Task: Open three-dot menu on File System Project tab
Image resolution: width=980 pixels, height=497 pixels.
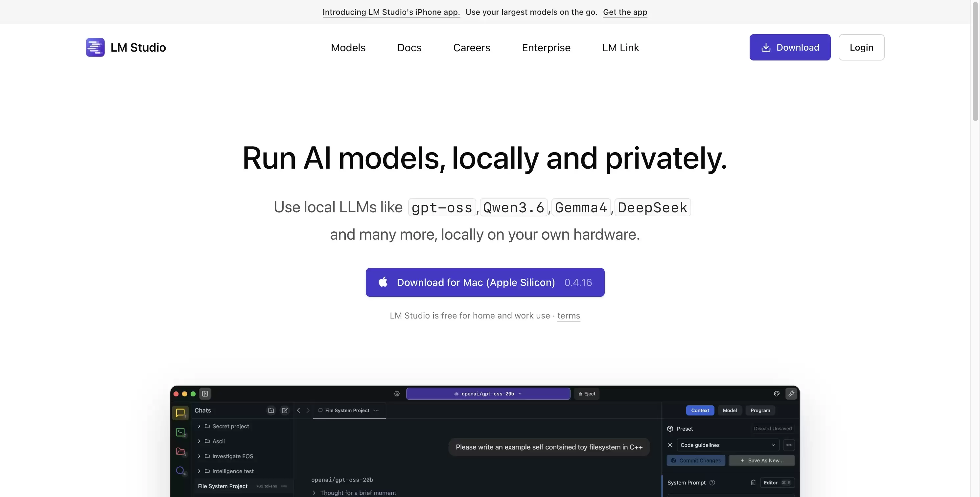Action: point(376,410)
